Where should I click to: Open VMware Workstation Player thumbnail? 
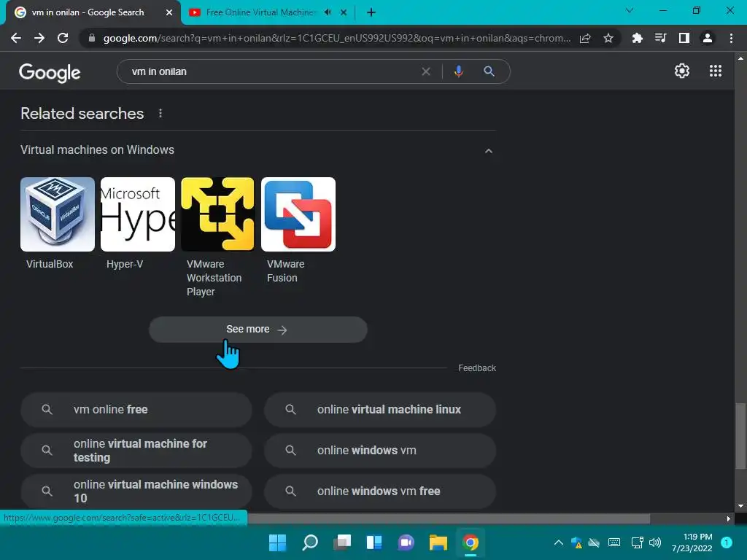(217, 214)
